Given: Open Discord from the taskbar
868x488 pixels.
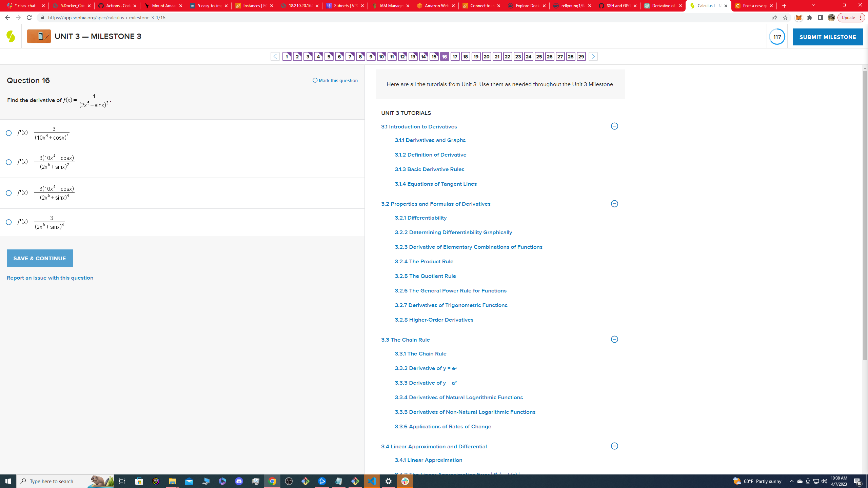Looking at the screenshot, I should point(239,481).
